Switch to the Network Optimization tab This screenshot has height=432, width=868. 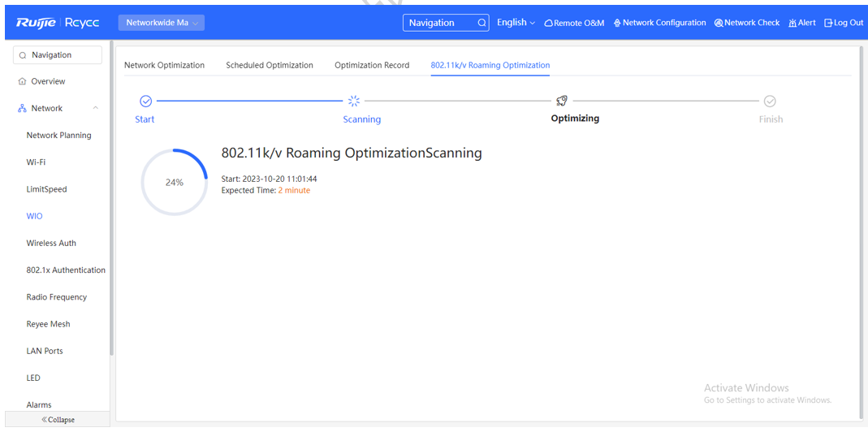pos(164,65)
